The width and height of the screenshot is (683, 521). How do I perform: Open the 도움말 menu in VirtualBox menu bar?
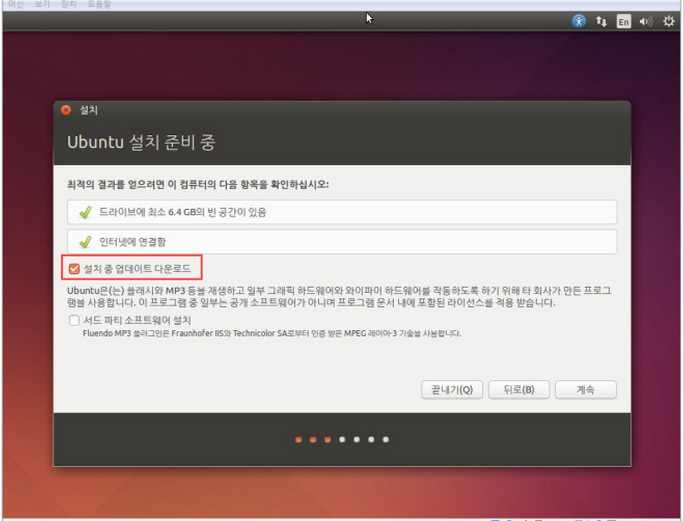(99, 4)
